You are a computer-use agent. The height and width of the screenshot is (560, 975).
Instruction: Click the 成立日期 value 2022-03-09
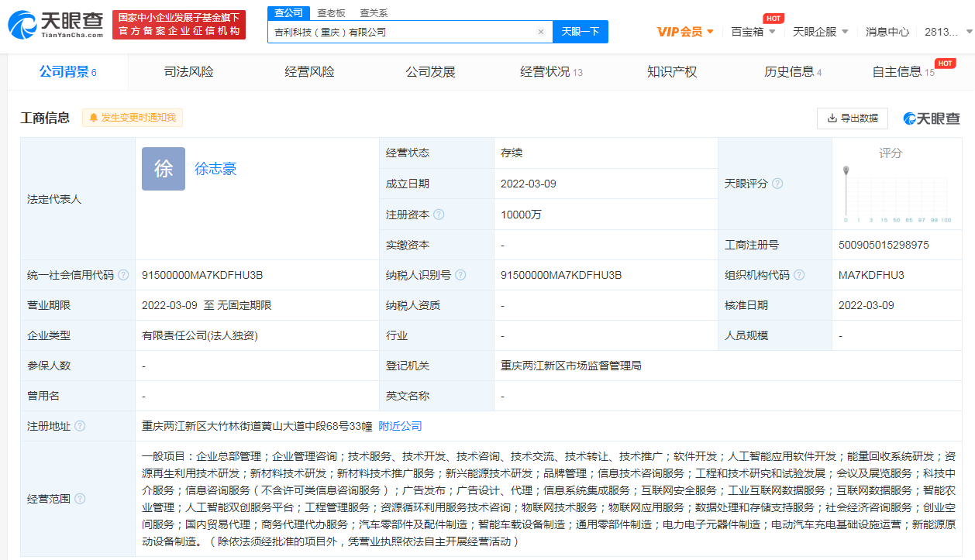(x=529, y=184)
